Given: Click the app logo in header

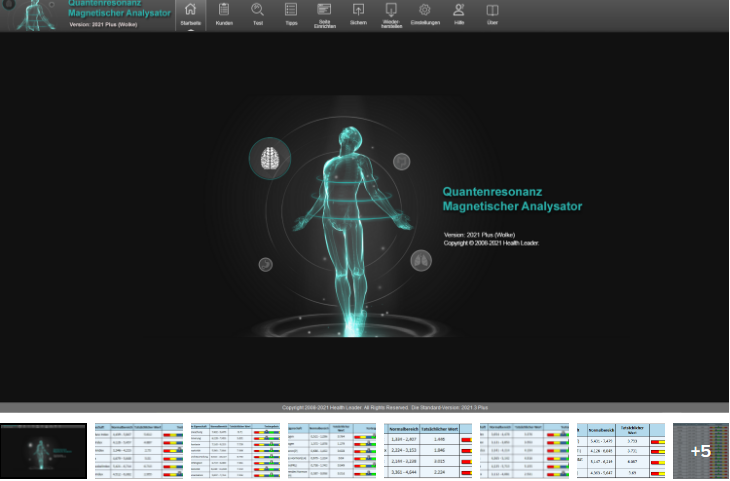Looking at the screenshot, I should (x=35, y=15).
